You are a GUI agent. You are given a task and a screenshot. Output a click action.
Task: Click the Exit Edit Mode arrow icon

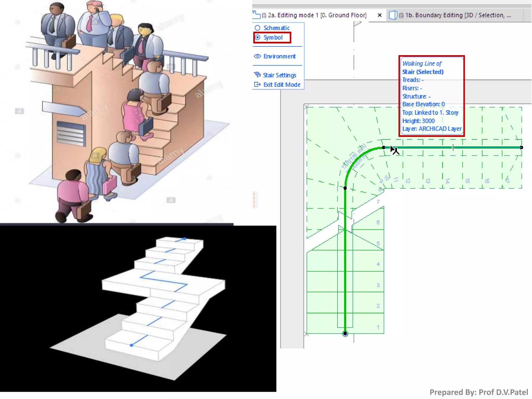[257, 85]
